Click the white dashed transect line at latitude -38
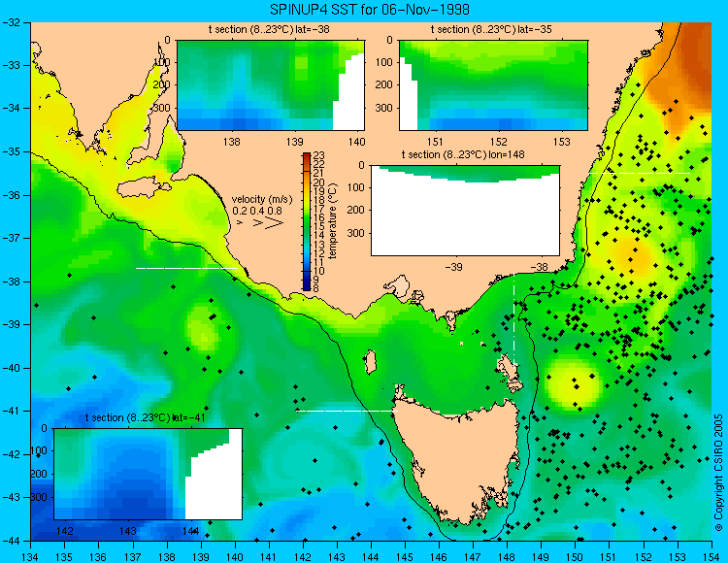 pyautogui.click(x=186, y=268)
